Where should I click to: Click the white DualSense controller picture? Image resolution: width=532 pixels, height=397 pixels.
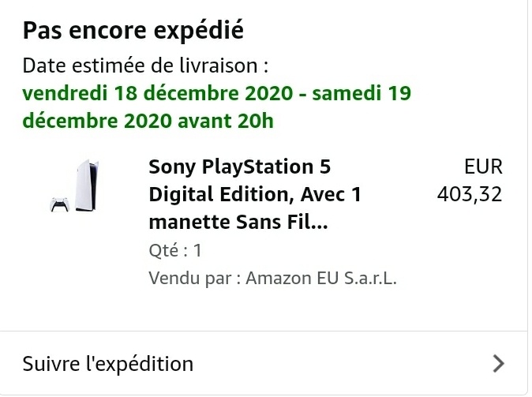coord(59,204)
